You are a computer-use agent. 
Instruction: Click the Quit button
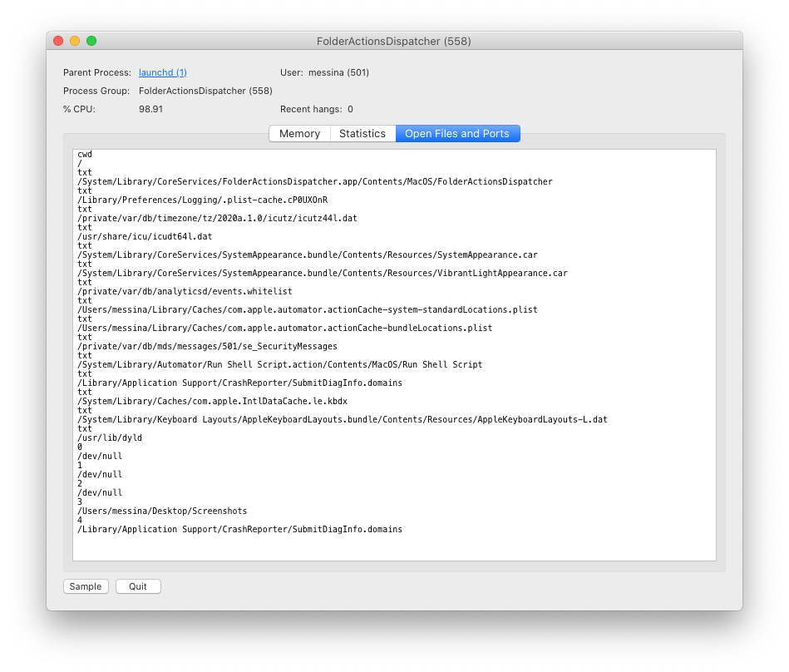click(138, 586)
